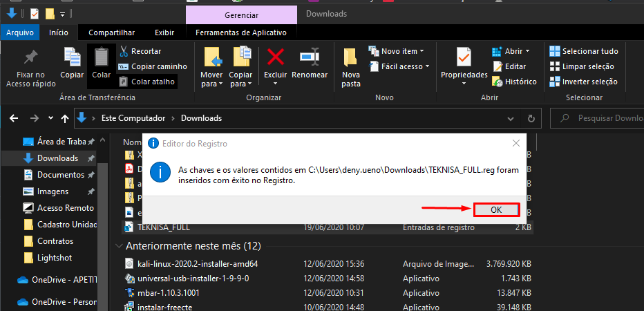
Task: Click the Recortar scissors button
Action: (140, 51)
